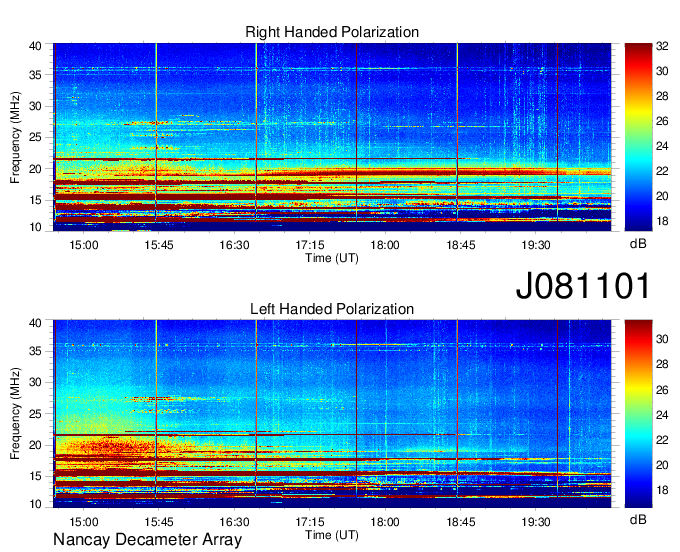Pick the 16:30 tick on Left Handed time axis
This screenshot has height=552, width=680.
coord(234,522)
